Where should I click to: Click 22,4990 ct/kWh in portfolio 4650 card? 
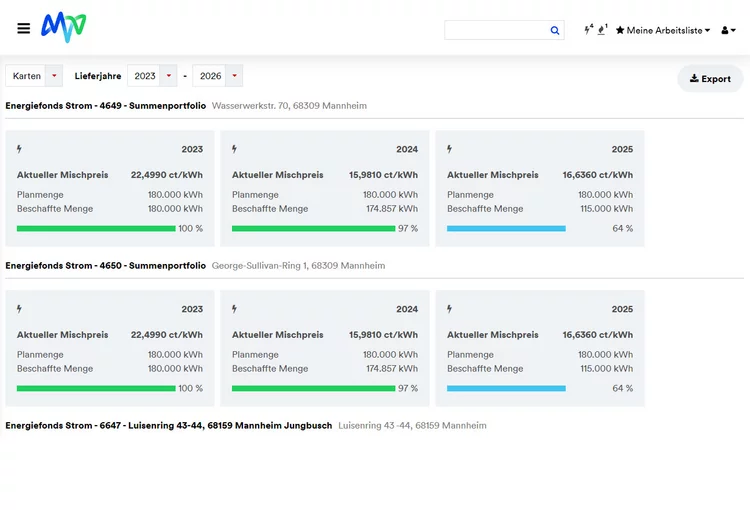(x=167, y=334)
